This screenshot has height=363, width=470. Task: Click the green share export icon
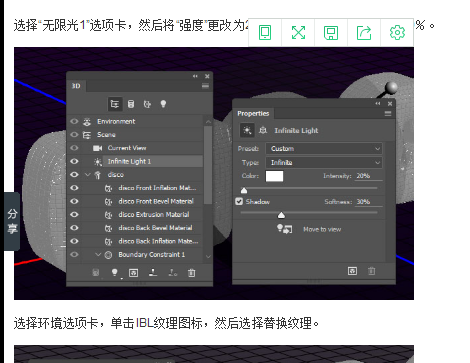tap(364, 33)
